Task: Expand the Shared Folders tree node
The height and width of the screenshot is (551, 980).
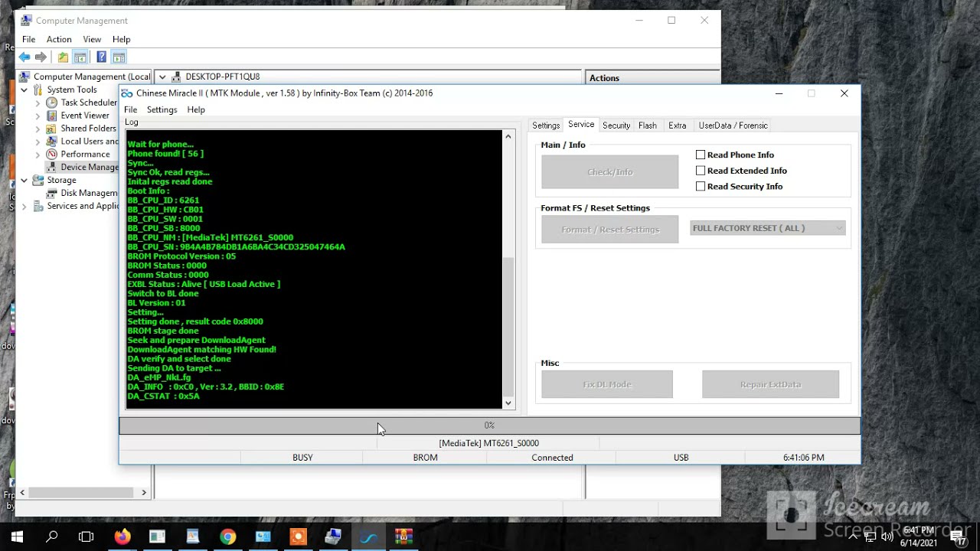Action: click(x=38, y=129)
